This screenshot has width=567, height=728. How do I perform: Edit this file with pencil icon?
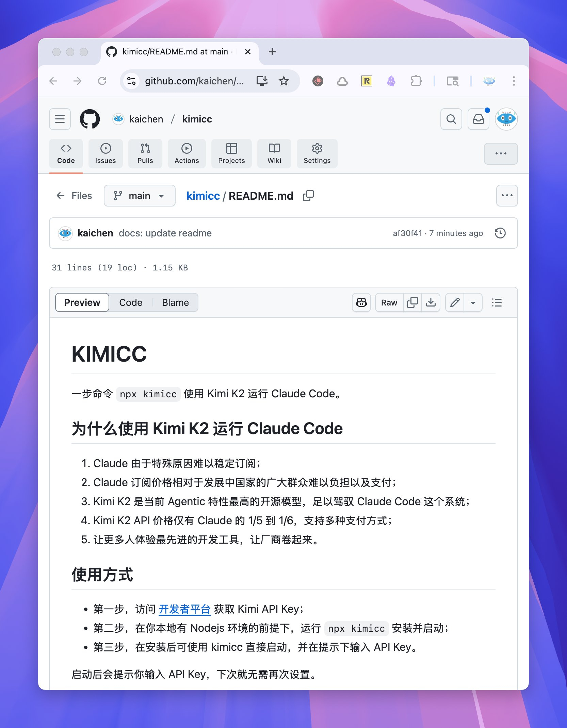pos(455,302)
